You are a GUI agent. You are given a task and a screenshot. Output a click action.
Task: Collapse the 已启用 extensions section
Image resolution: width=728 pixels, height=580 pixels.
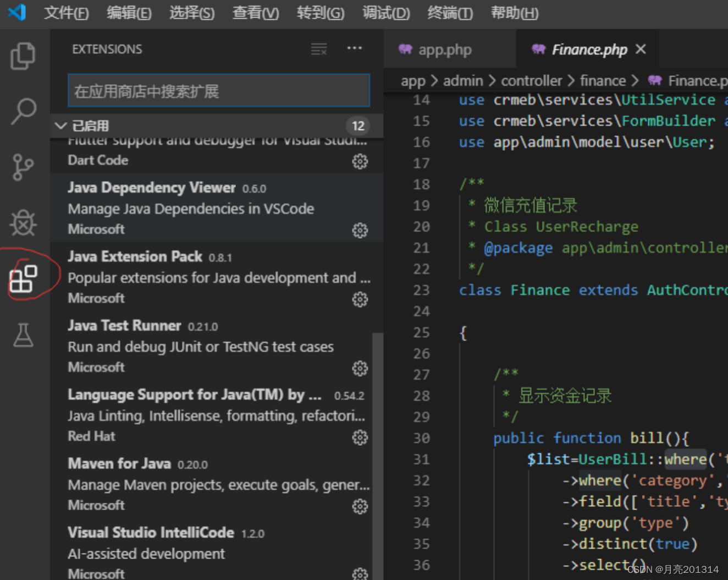point(61,126)
